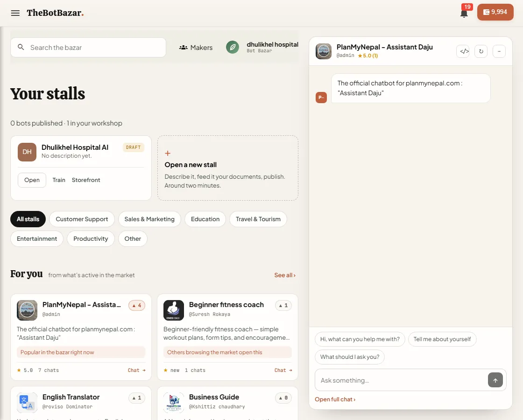Filter by Education category
This screenshot has height=420, width=523.
[x=205, y=219]
